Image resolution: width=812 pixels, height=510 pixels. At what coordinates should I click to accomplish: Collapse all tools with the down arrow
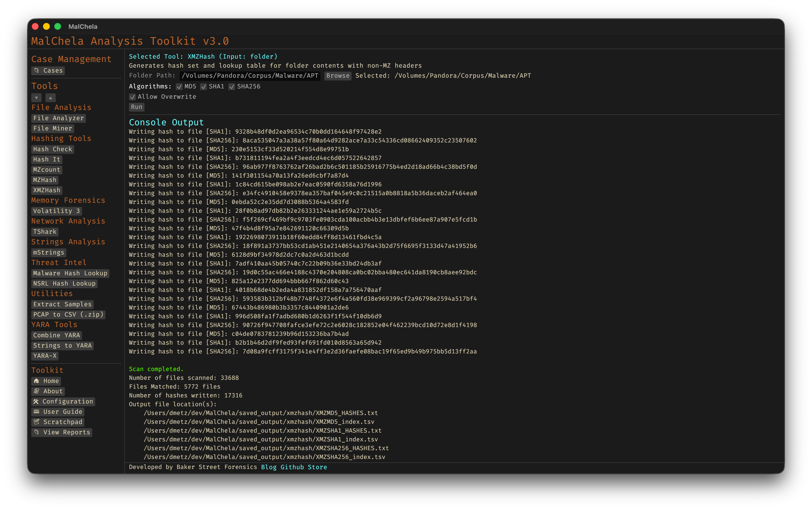point(36,98)
